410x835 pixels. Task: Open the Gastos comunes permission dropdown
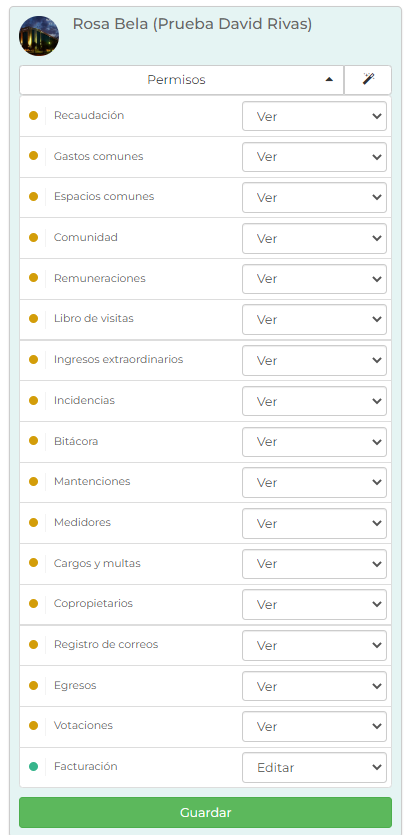314,157
